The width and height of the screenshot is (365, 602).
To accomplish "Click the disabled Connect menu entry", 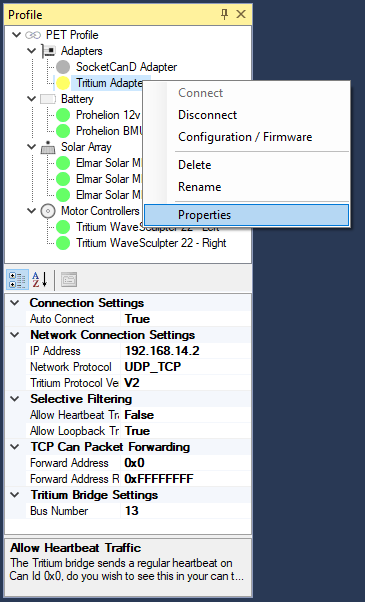I will coord(246,93).
